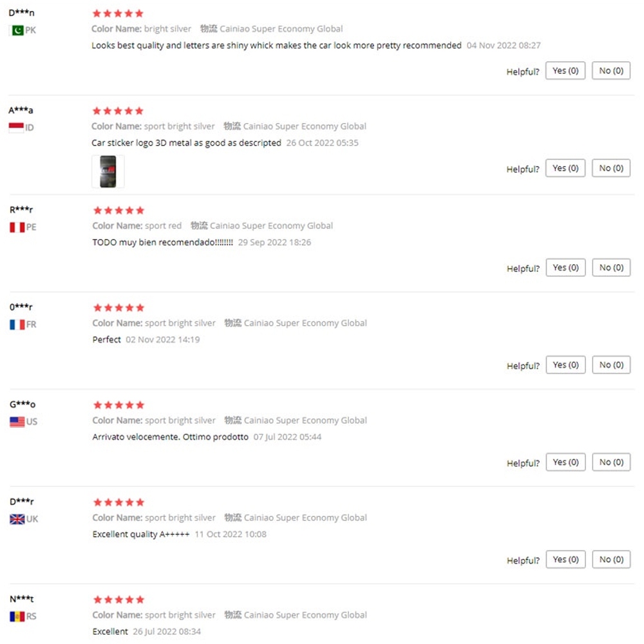This screenshot has width=644, height=644.
Task: Click reviewer name G***o
Action: [23, 404]
